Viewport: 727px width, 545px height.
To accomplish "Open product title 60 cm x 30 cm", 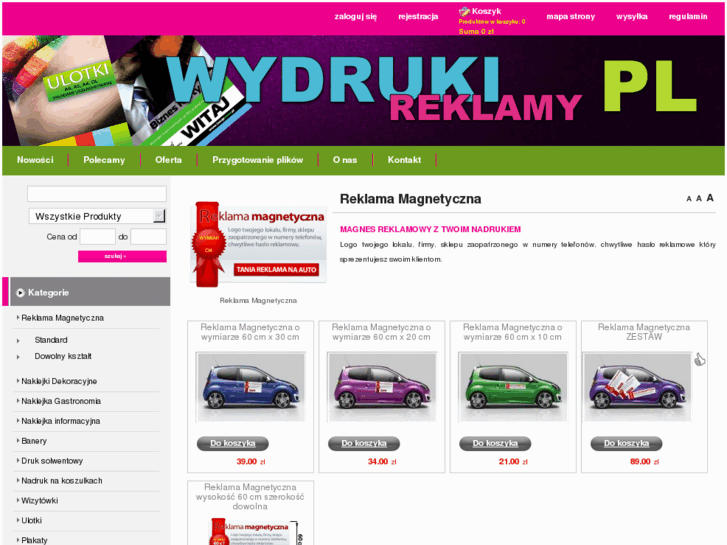I will point(250,332).
